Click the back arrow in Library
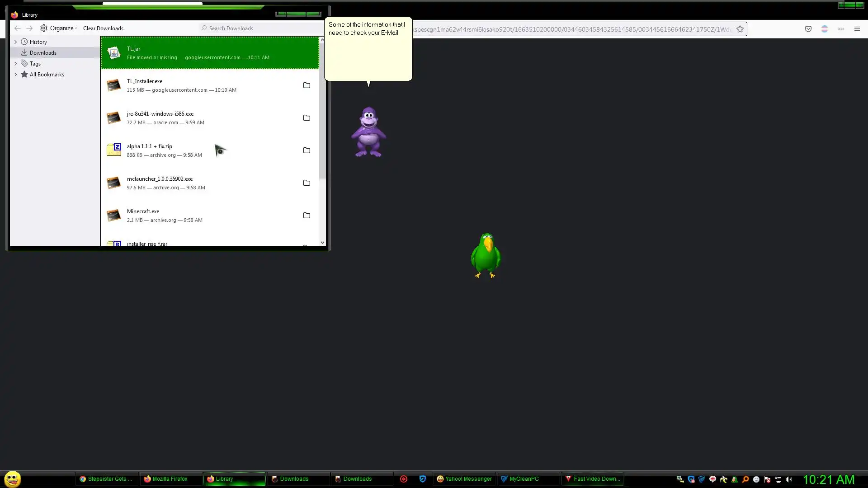The width and height of the screenshot is (868, 488). tap(18, 28)
